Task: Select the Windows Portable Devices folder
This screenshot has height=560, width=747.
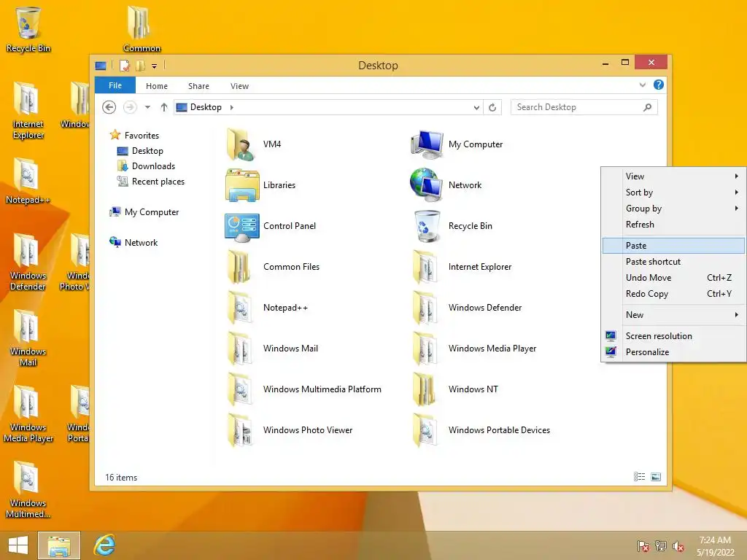Action: (x=427, y=430)
